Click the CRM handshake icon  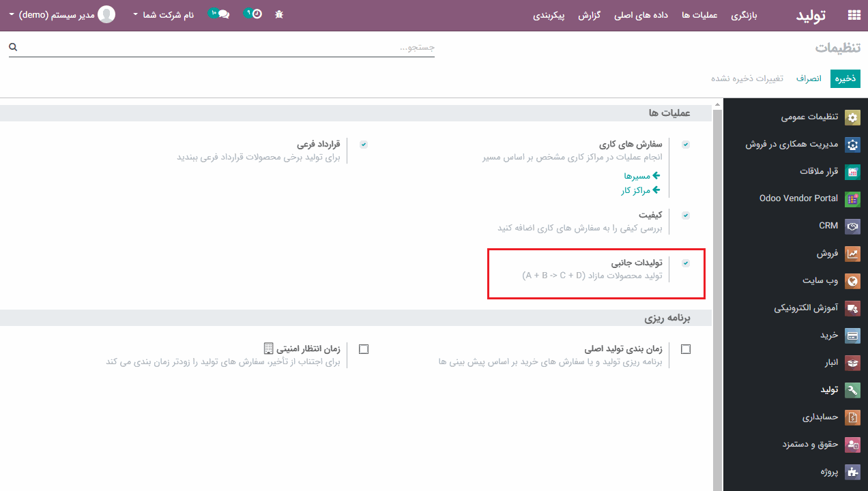click(x=852, y=226)
